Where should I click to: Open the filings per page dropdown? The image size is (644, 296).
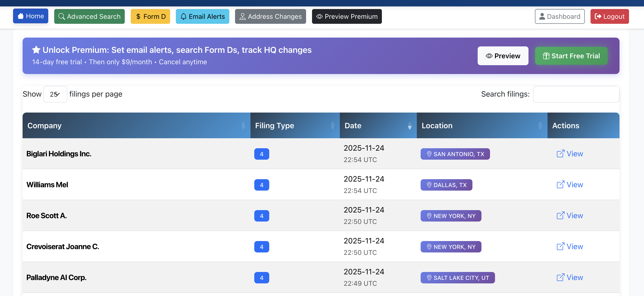(x=55, y=94)
